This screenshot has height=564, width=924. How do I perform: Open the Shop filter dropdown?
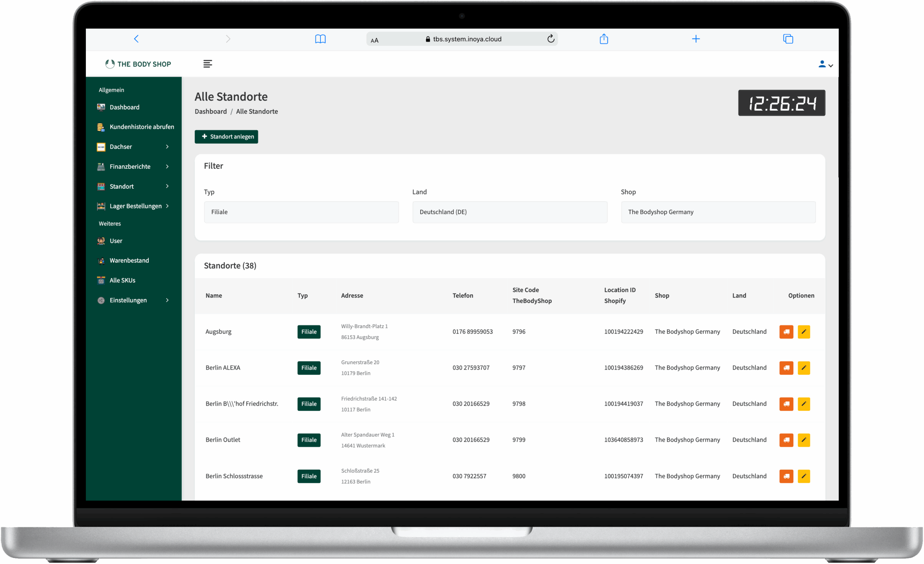coord(718,212)
